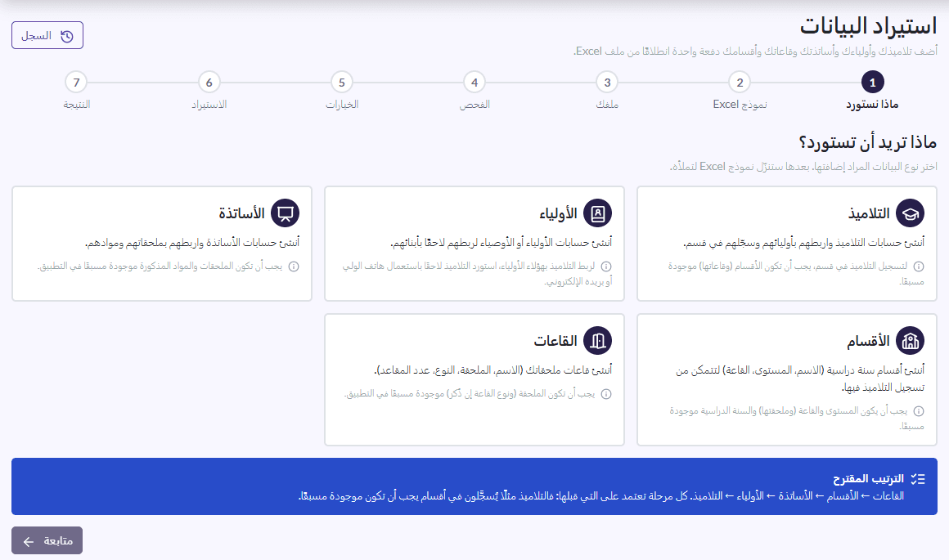Select the الأقسام school building icon

[x=910, y=341]
